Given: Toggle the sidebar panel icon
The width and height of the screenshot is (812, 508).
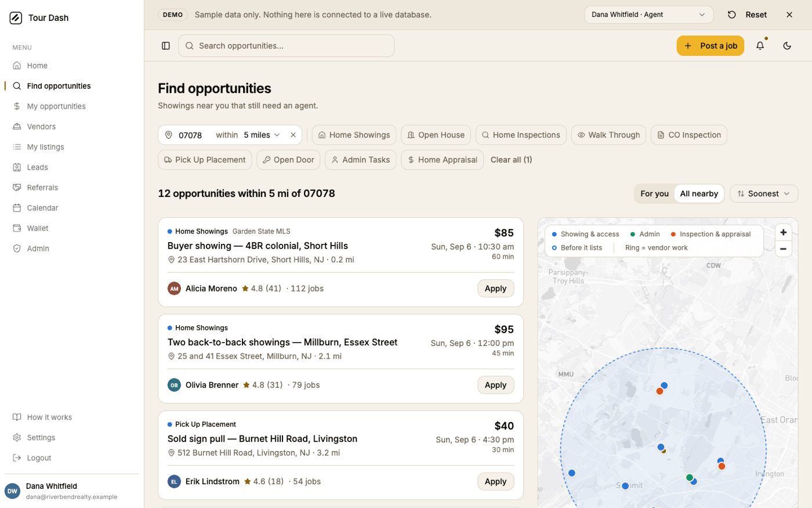Looking at the screenshot, I should [166, 46].
